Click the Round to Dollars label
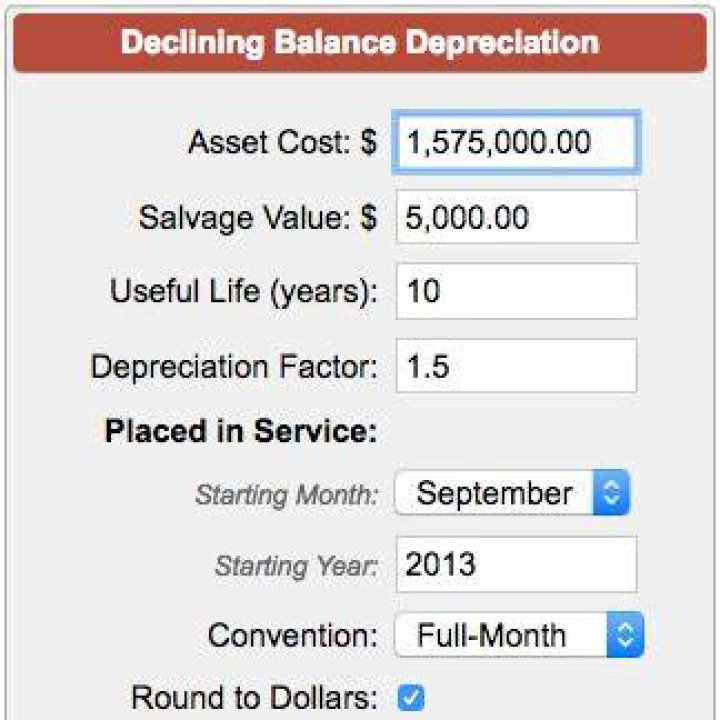The height and width of the screenshot is (720, 720). 254,698
